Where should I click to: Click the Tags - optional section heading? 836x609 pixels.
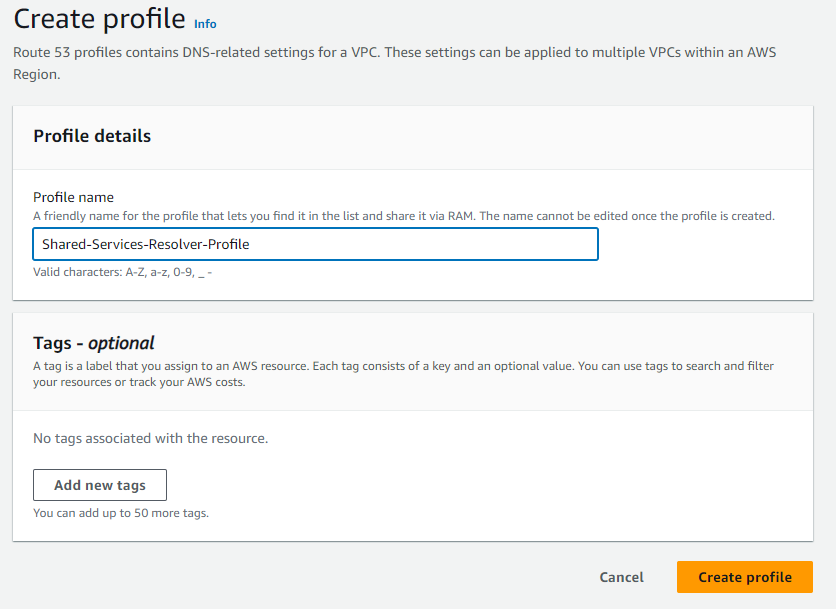click(94, 343)
